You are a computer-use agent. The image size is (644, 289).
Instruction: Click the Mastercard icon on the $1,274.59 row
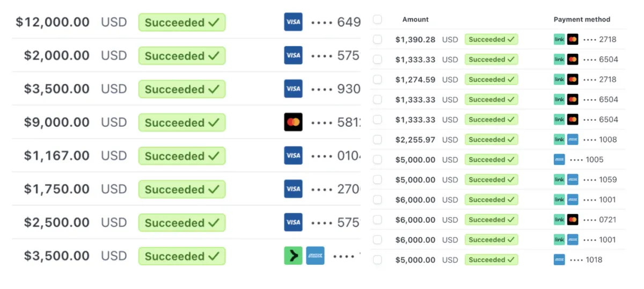[573, 80]
